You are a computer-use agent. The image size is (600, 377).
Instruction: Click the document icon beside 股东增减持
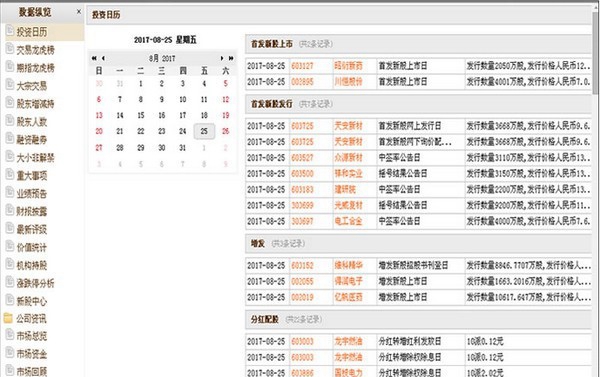click(9, 103)
